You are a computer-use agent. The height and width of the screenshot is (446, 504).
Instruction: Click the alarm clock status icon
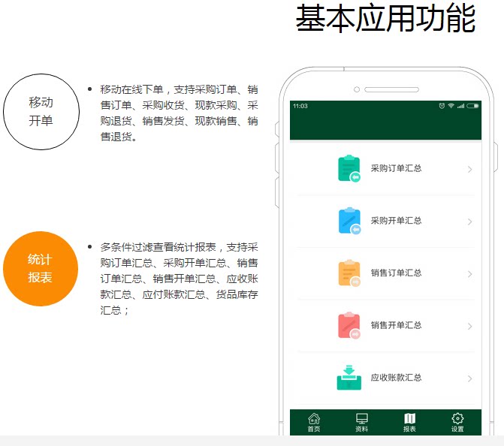(x=442, y=106)
